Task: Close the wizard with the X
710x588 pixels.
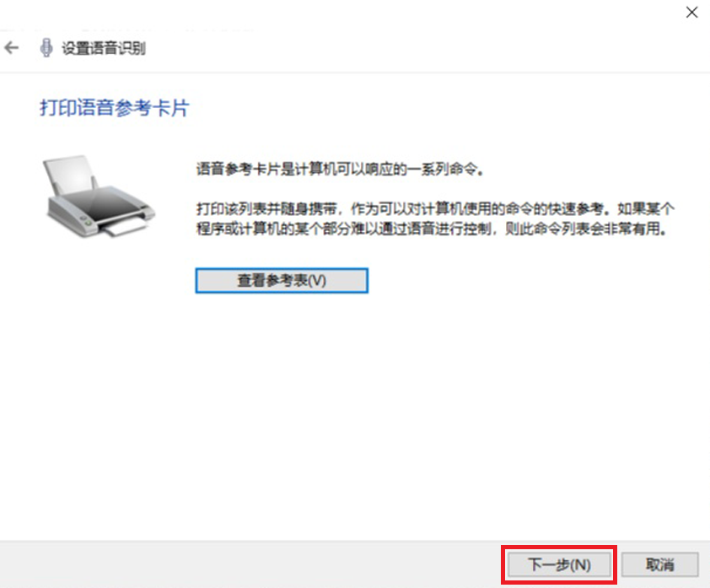Action: coord(691,12)
